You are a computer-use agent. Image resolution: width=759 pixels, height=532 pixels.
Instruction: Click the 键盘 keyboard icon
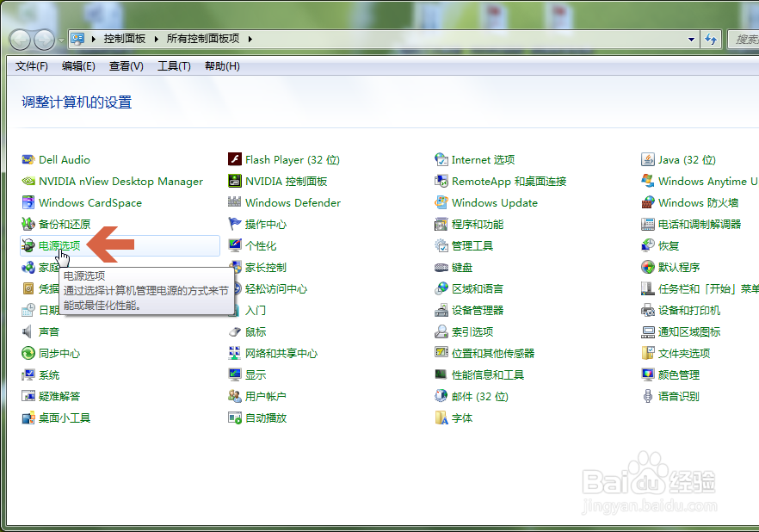(441, 267)
